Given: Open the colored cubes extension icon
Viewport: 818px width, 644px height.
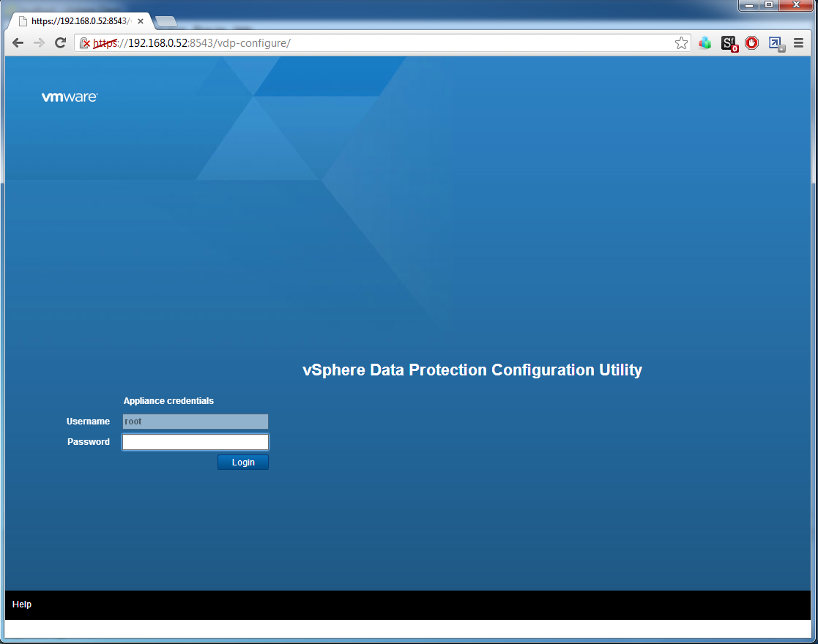Looking at the screenshot, I should coord(705,42).
